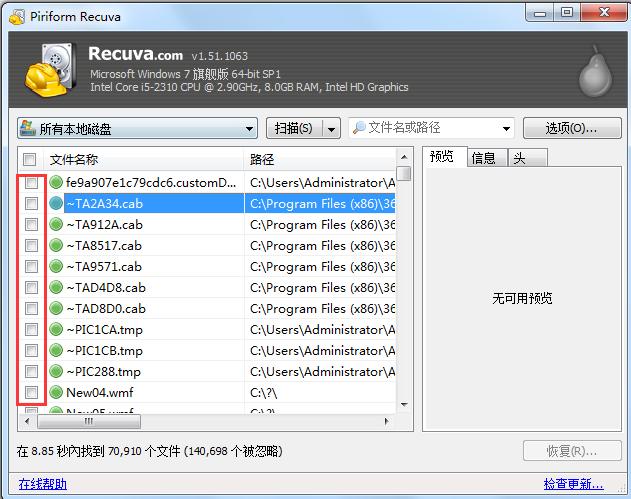The image size is (631, 499).
Task: Click the horizontal scrollbar thumb of file list
Action: click(x=89, y=421)
